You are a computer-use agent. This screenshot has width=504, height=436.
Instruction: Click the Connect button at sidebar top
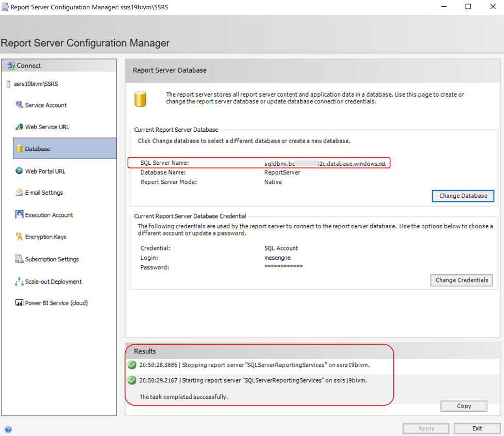(59, 66)
